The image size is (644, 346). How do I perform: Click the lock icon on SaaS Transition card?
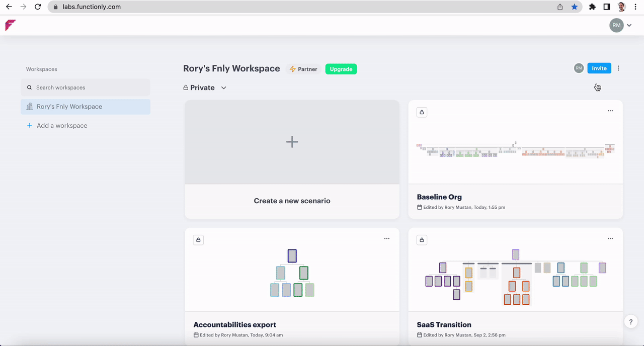tap(422, 240)
